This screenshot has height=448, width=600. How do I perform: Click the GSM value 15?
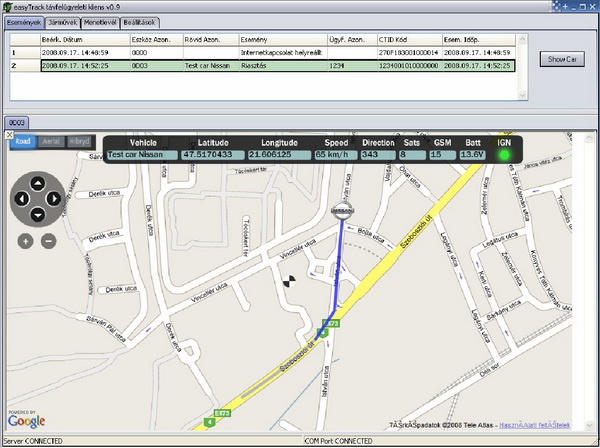[442, 155]
